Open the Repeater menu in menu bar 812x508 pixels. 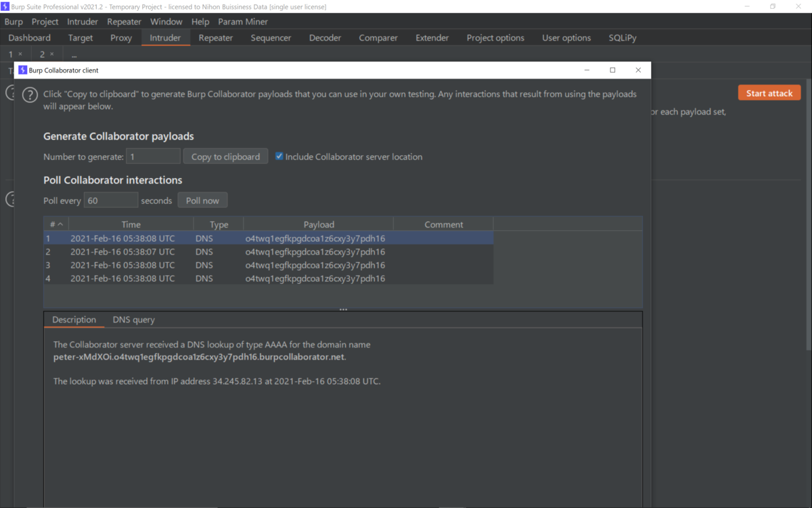125,22
